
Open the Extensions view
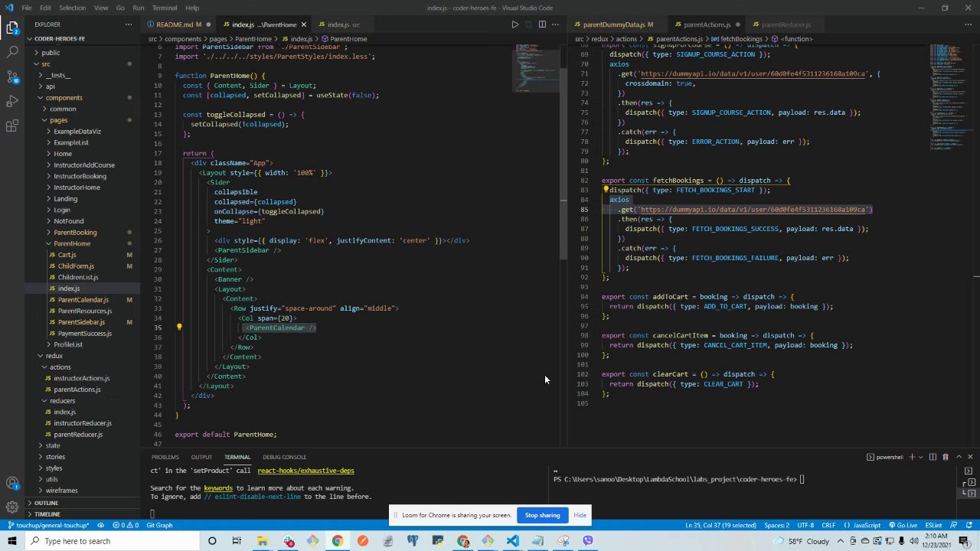12,126
